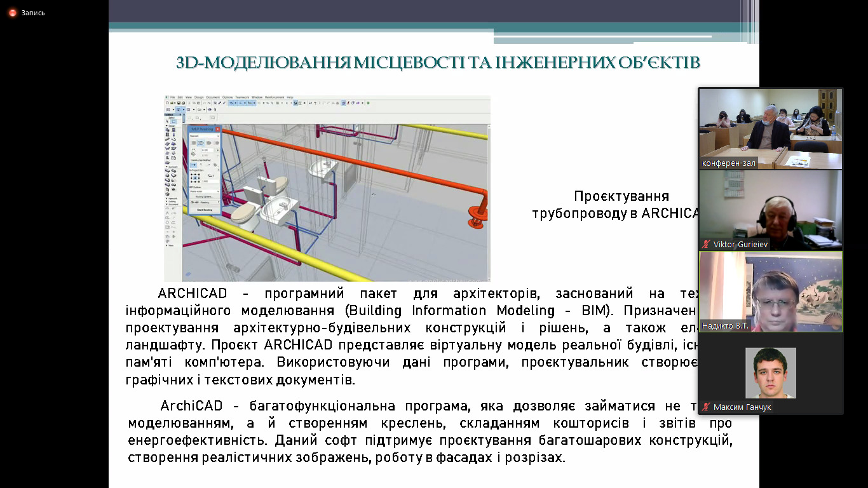Open the Pipework network dropdown

point(205,136)
